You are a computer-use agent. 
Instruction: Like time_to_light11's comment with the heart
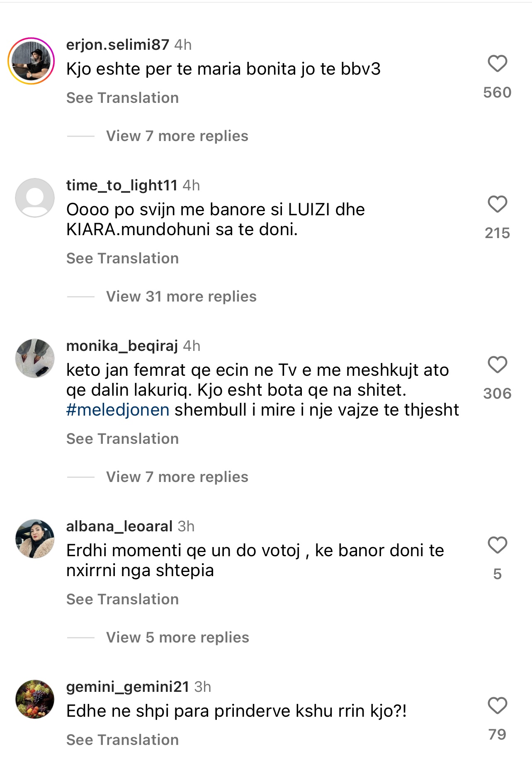click(497, 204)
